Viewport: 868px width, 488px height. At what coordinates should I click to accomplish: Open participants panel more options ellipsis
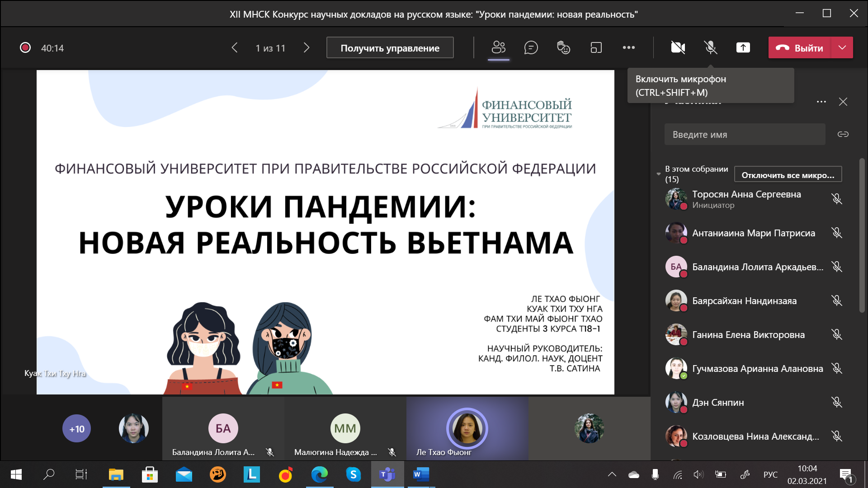point(821,102)
